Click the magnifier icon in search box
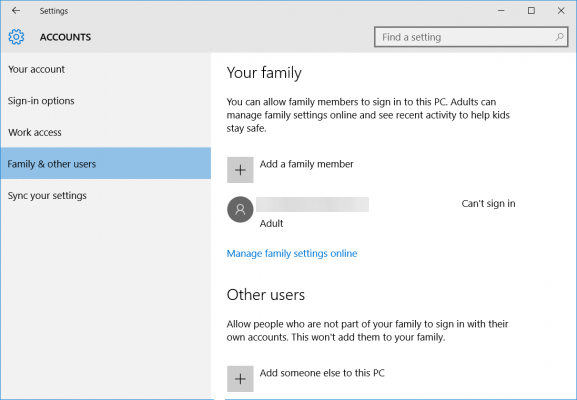Viewport: 577px width, 400px height. (x=559, y=37)
